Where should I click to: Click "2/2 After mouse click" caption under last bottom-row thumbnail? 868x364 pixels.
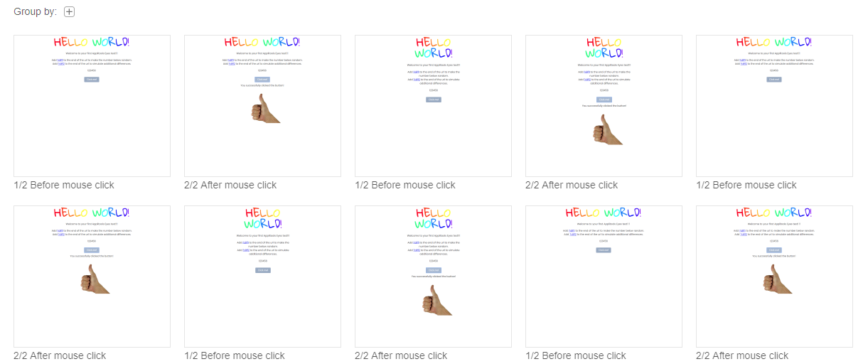pos(742,355)
